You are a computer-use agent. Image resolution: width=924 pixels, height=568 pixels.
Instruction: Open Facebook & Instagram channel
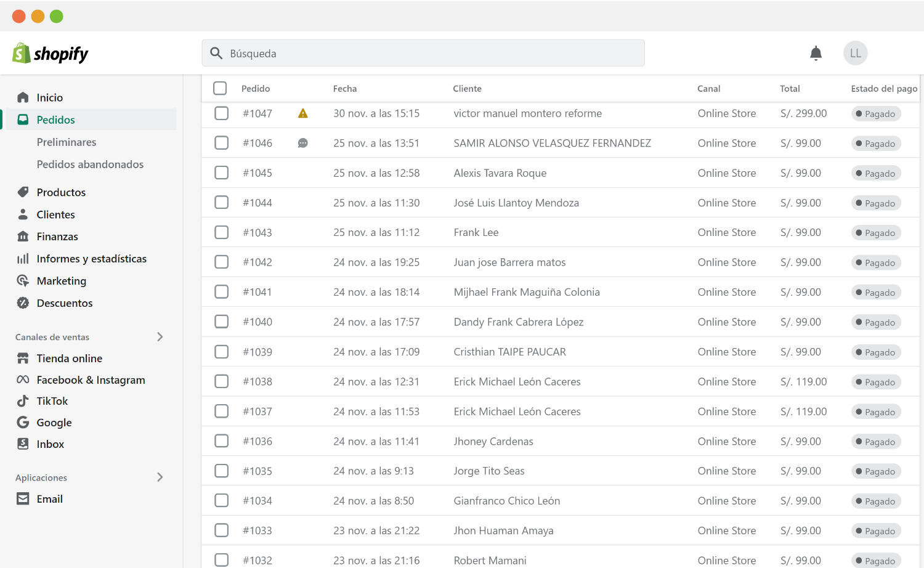pos(91,380)
